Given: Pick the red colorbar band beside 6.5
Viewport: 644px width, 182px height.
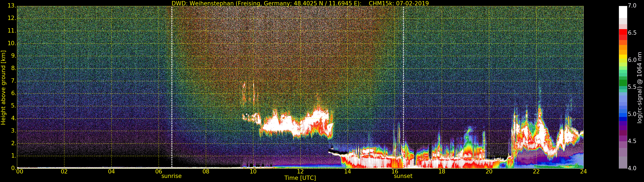Looking at the screenshot, I should click(x=623, y=32).
